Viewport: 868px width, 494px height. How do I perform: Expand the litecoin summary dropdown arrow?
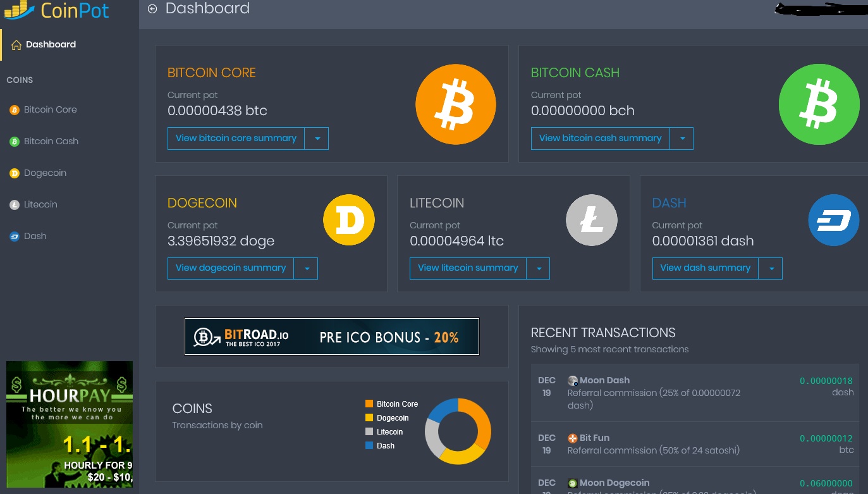tap(538, 268)
